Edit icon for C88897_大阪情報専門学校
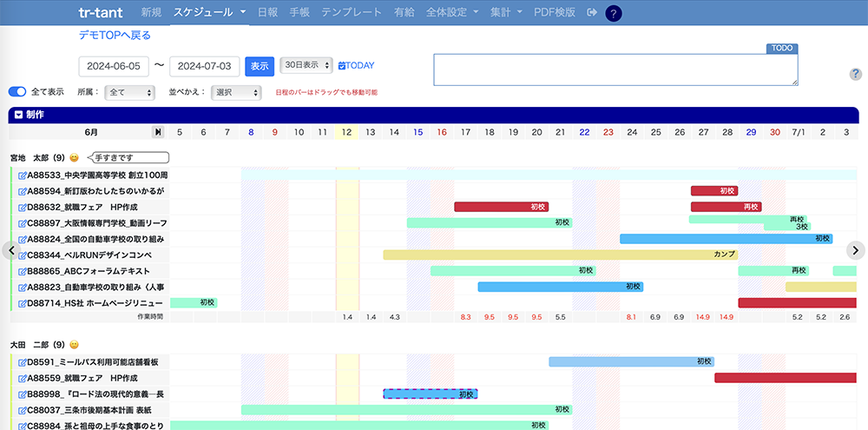The height and width of the screenshot is (430, 868). pos(23,223)
